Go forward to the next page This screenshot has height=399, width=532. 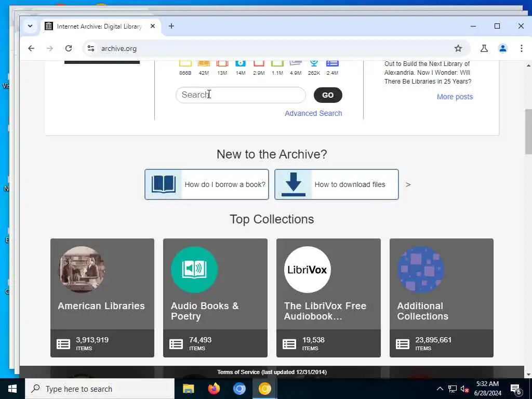click(x=50, y=48)
